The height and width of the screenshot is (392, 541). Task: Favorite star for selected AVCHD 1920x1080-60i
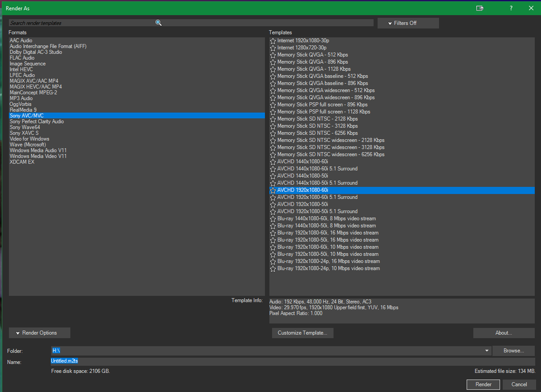273,190
